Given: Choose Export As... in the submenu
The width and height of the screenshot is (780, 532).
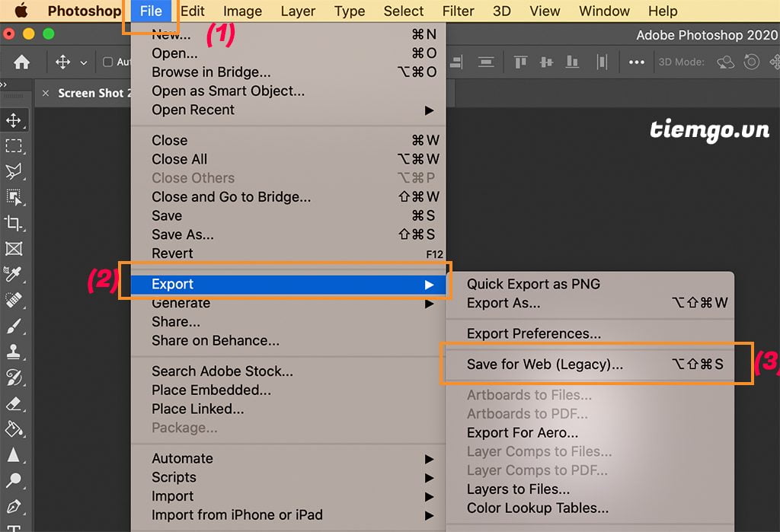Looking at the screenshot, I should [590, 303].
